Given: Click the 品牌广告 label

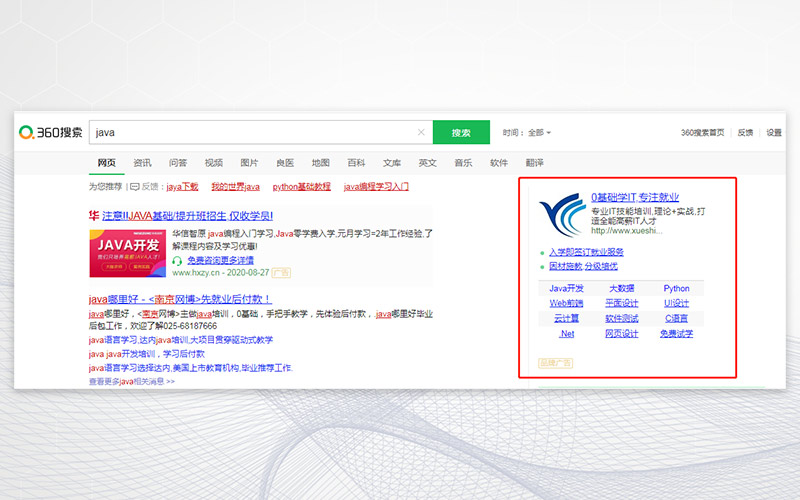Looking at the screenshot, I should coord(556,363).
